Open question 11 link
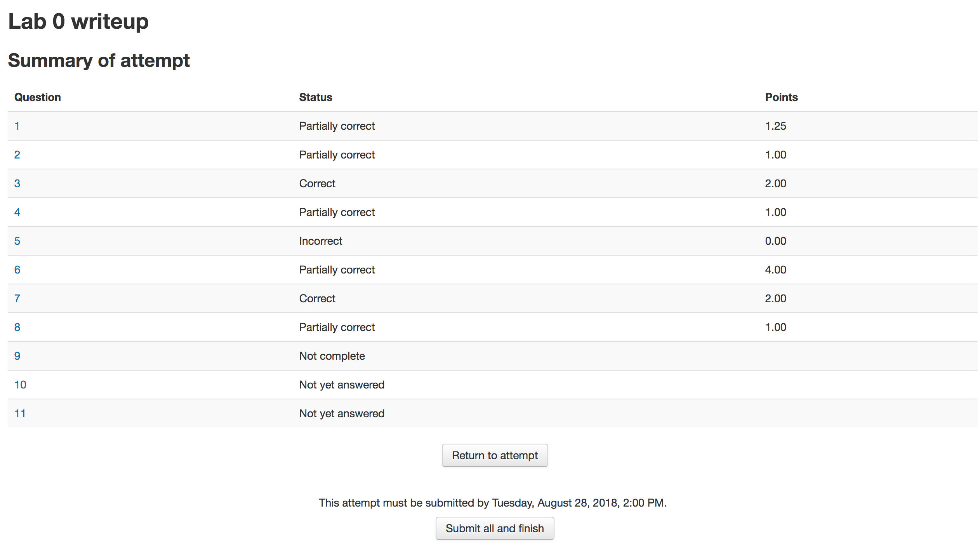980x547 pixels. [x=20, y=413]
